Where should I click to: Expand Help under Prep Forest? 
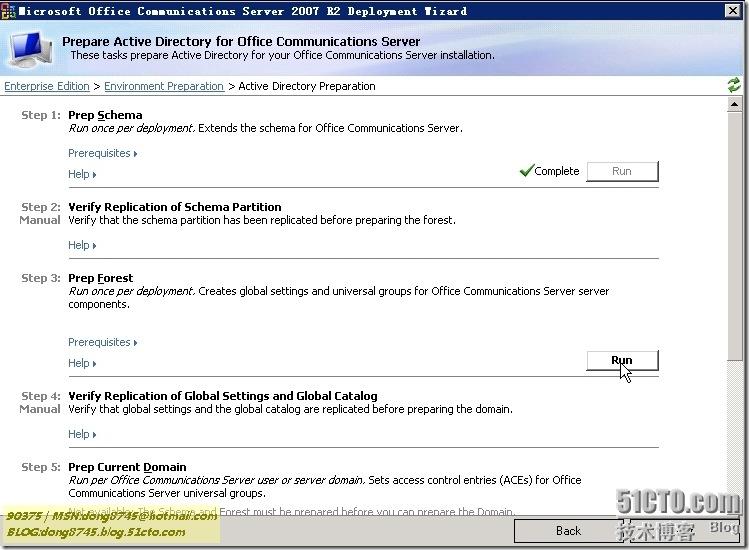tap(82, 363)
